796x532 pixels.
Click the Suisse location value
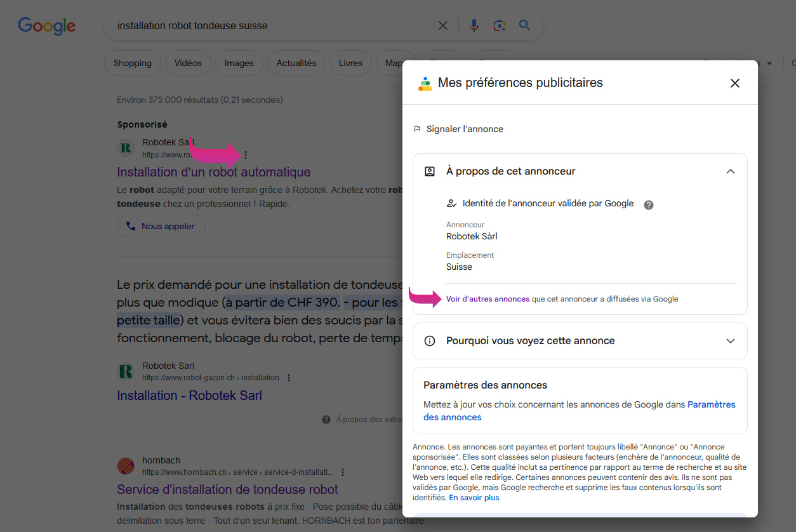[459, 267]
